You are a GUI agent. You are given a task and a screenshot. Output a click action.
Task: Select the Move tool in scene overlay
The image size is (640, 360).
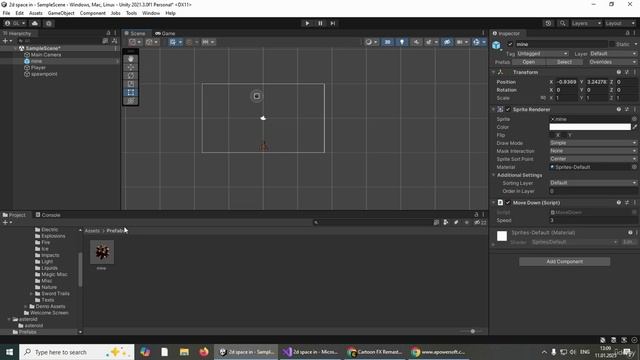pyautogui.click(x=131, y=67)
